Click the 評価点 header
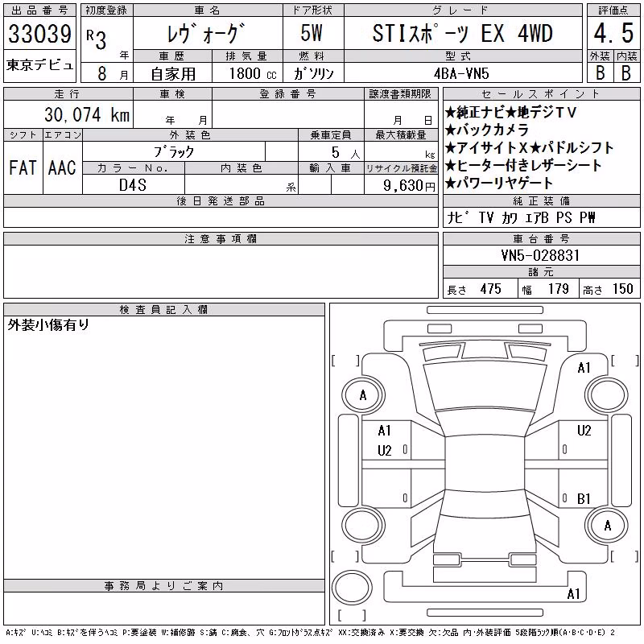This screenshot has height=644, width=644. [x=613, y=10]
